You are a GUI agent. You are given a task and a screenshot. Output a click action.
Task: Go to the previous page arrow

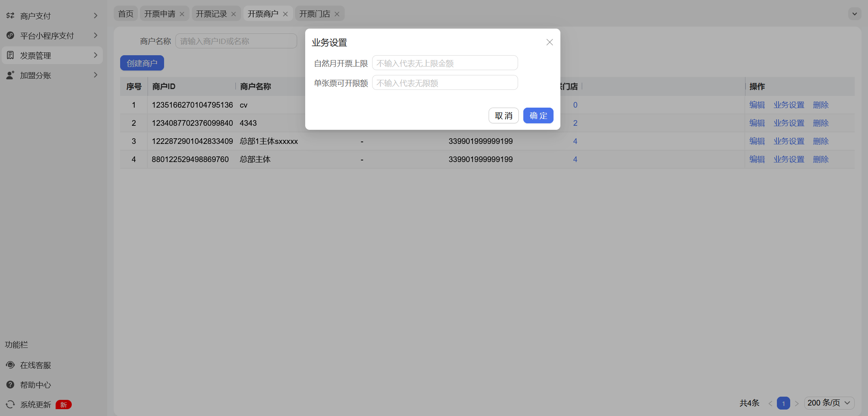tap(770, 403)
